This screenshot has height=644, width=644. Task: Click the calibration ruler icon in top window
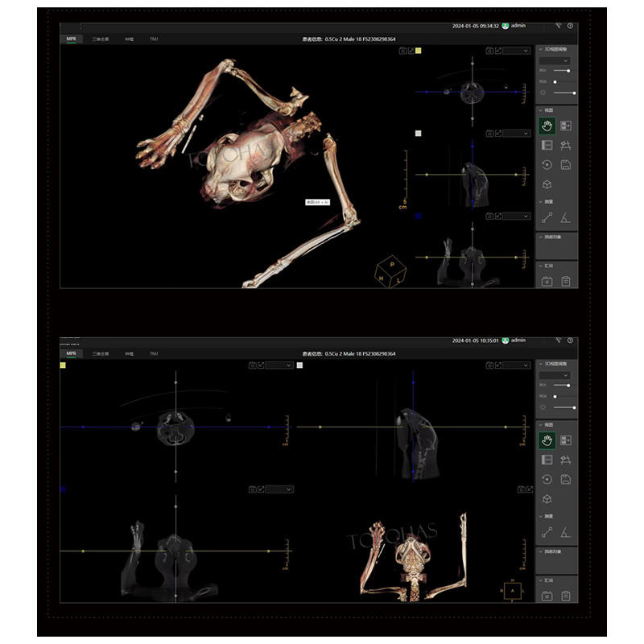pos(566,146)
